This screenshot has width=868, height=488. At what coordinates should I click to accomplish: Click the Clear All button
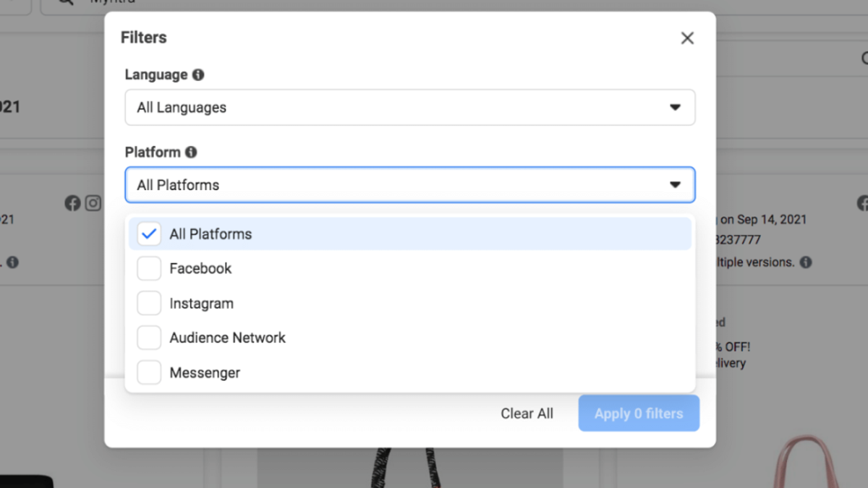[x=527, y=413]
